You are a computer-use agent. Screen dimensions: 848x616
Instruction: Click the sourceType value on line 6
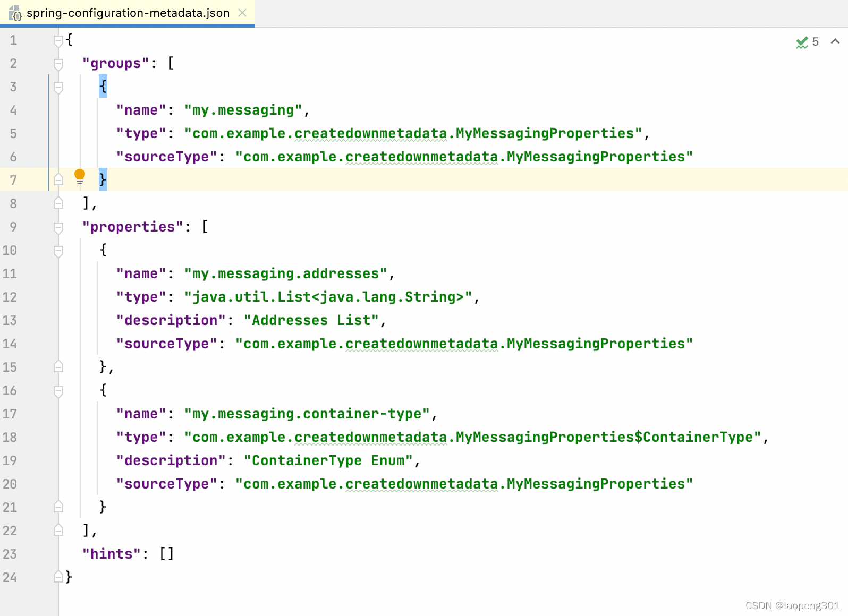click(x=464, y=157)
